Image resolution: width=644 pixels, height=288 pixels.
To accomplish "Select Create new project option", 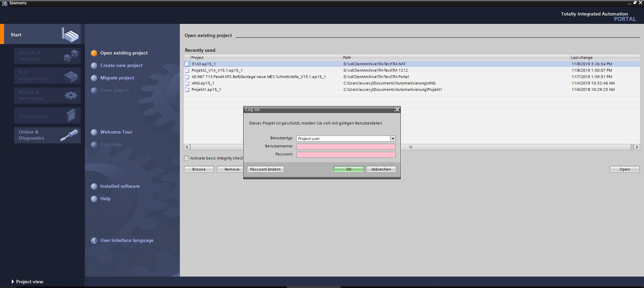I will [x=121, y=65].
